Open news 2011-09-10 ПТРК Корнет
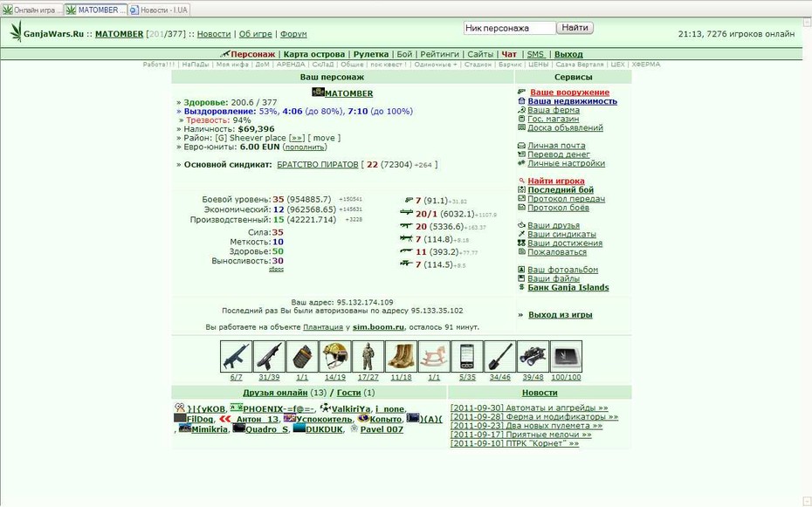This screenshot has height=507, width=812. point(515,443)
